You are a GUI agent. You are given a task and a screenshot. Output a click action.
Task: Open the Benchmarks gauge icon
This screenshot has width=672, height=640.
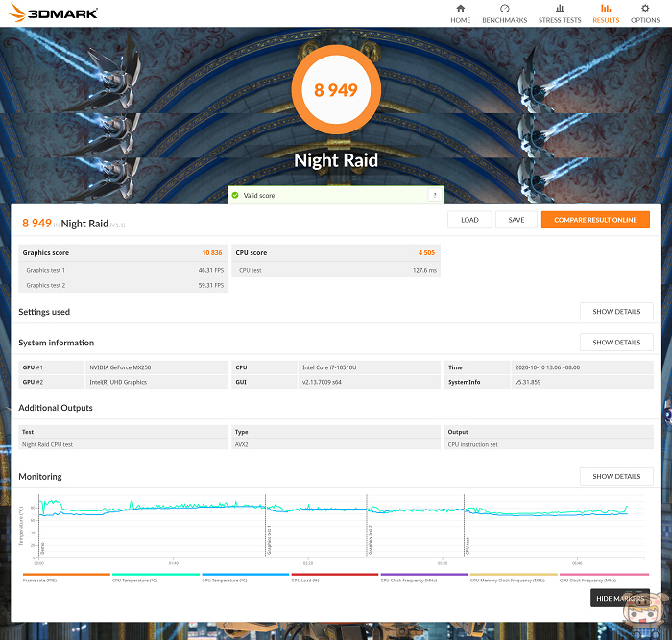point(504,8)
